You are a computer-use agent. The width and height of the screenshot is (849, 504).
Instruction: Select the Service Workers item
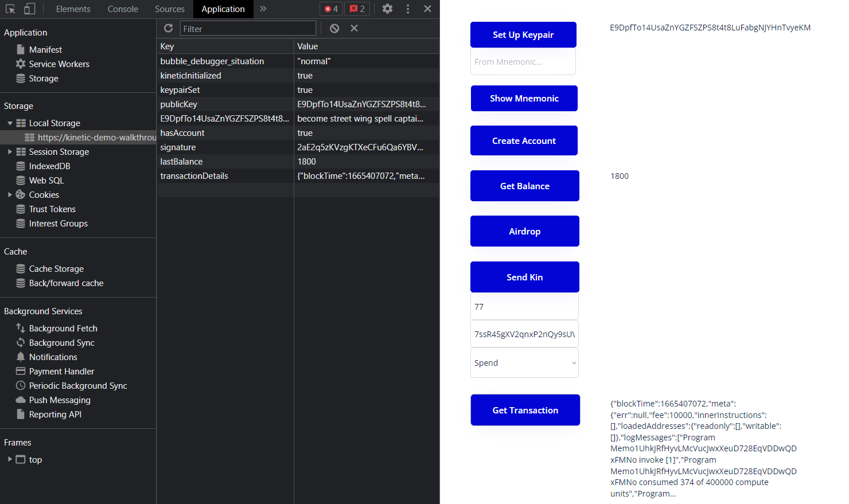point(59,64)
